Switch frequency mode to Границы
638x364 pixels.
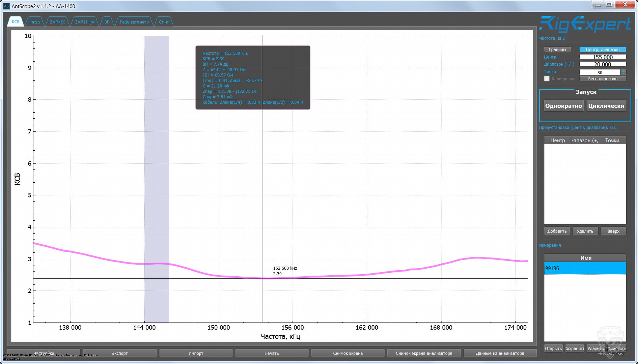point(557,50)
